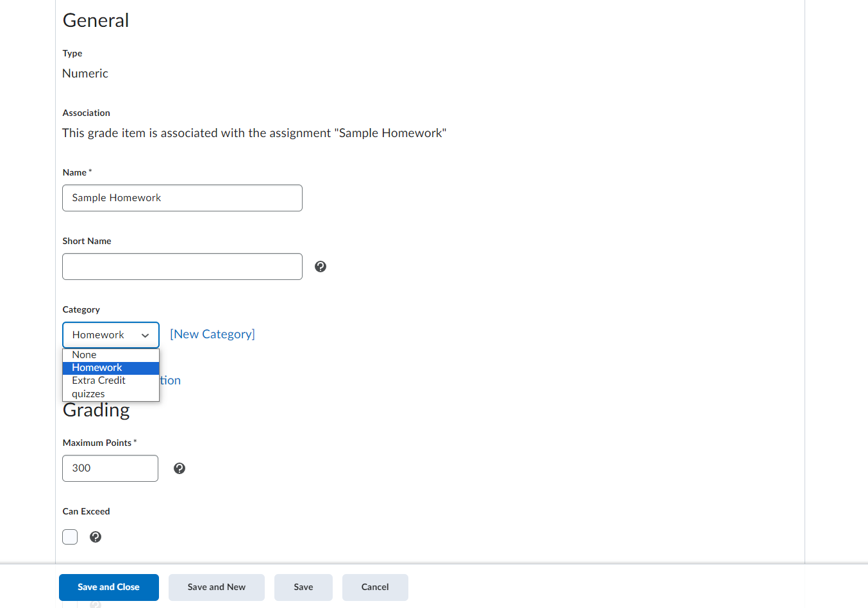Open the [New Category] link
This screenshot has width=868, height=608.
212,334
